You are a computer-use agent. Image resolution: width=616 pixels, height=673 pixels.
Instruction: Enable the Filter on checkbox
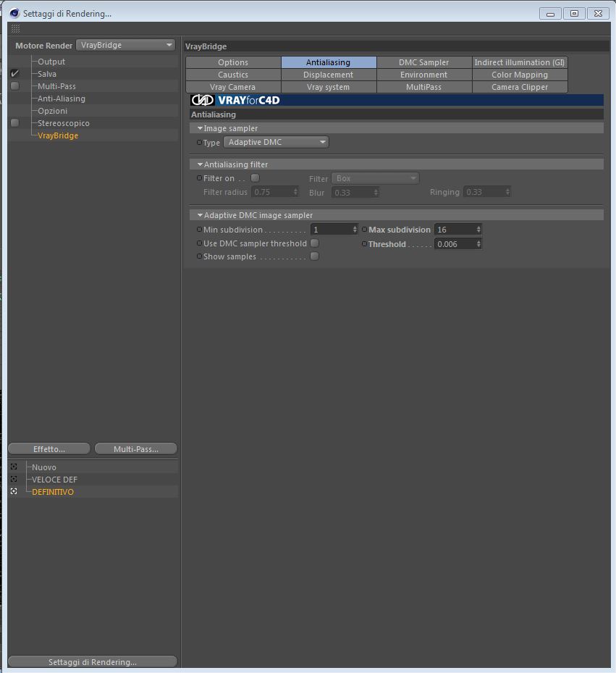coord(256,177)
